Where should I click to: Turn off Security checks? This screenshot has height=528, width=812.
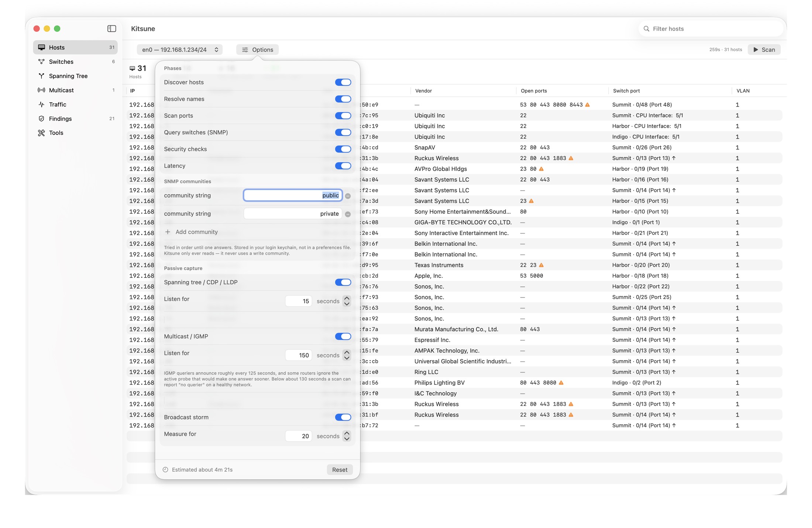(x=343, y=149)
